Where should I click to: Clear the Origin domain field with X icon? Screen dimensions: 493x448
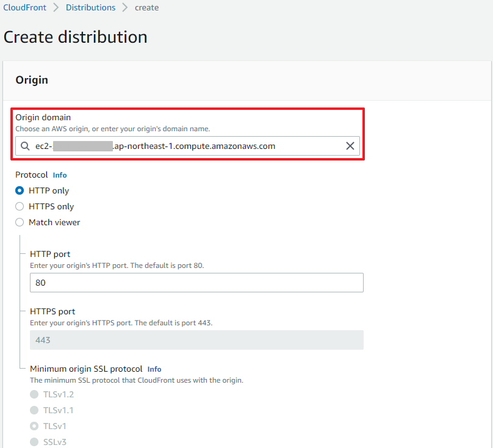(x=350, y=146)
